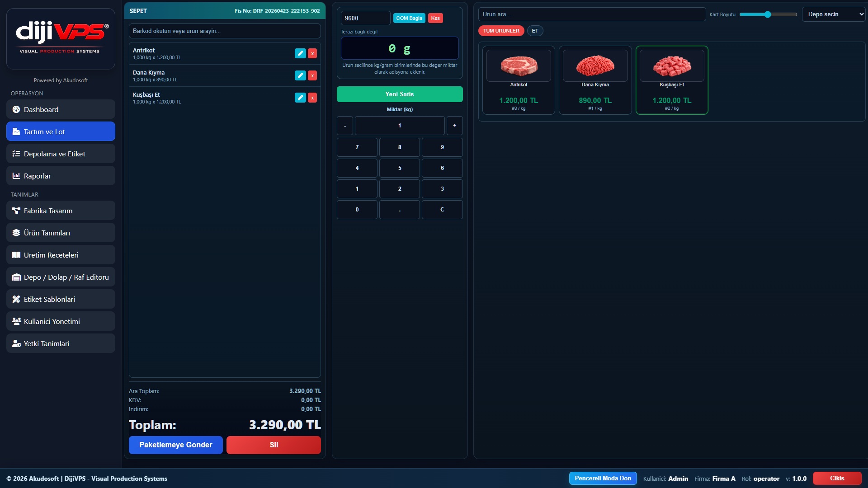Click the dijiVPS logo
The image size is (868, 488).
(x=61, y=38)
